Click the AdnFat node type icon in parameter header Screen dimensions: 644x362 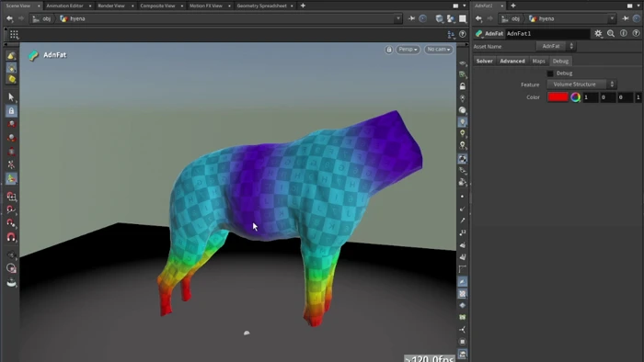pyautogui.click(x=479, y=34)
